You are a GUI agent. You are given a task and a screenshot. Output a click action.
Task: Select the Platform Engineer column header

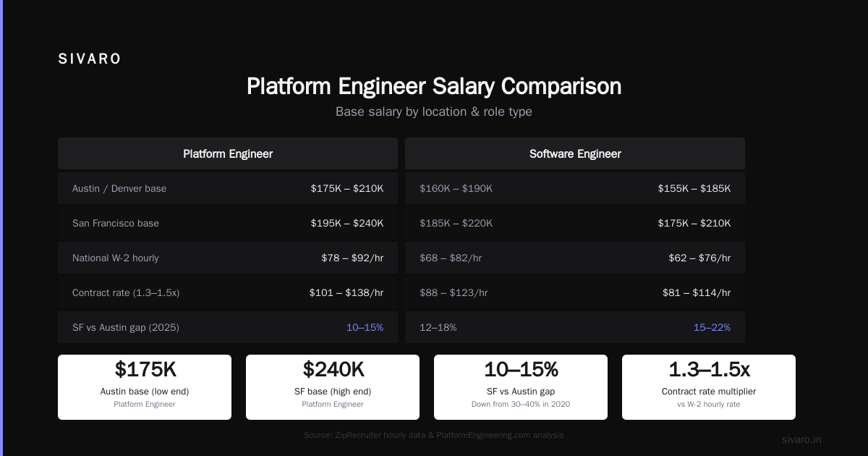tap(228, 153)
